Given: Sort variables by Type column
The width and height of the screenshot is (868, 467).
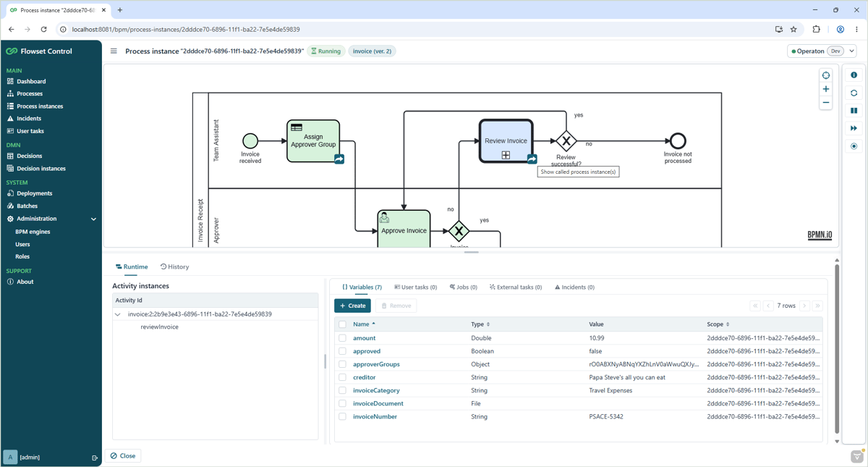Looking at the screenshot, I should tap(480, 324).
